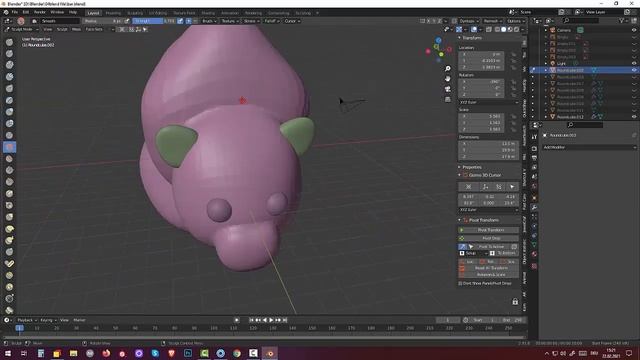Switch viewport to solid shading mode

click(x=503, y=29)
